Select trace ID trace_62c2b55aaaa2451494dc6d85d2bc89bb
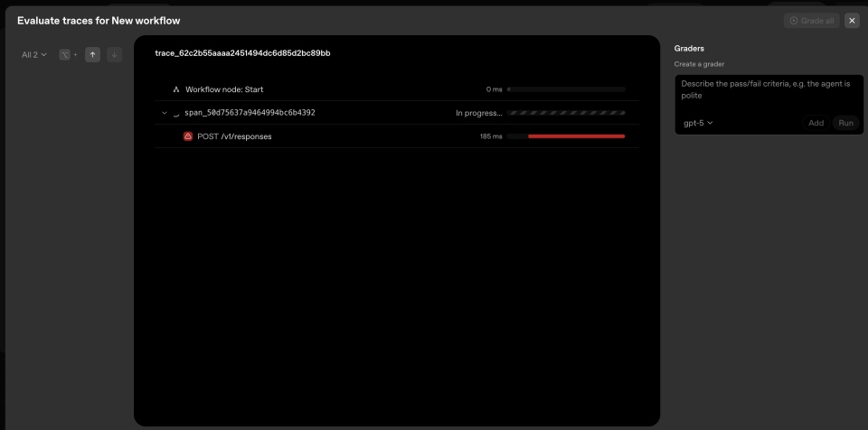868x430 pixels. [x=242, y=53]
